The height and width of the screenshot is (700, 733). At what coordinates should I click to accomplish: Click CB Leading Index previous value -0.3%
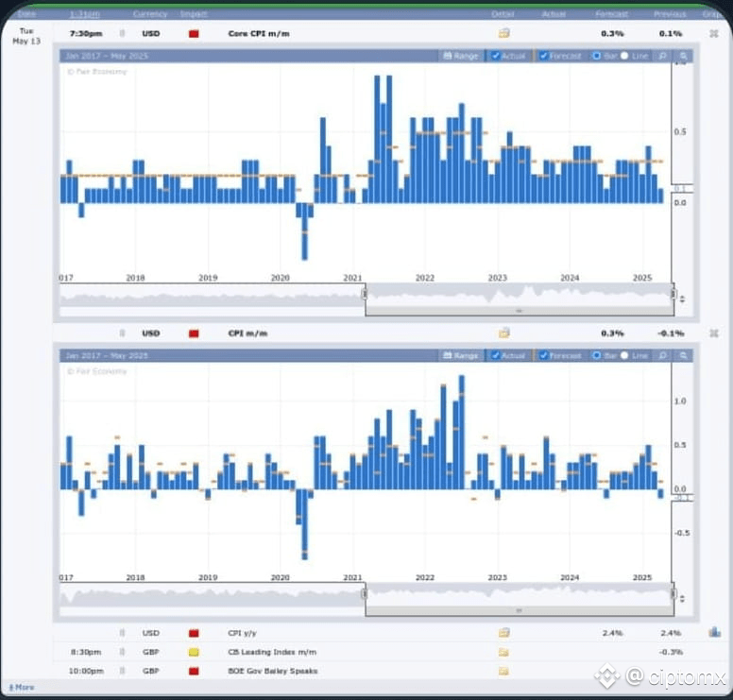pyautogui.click(x=671, y=652)
